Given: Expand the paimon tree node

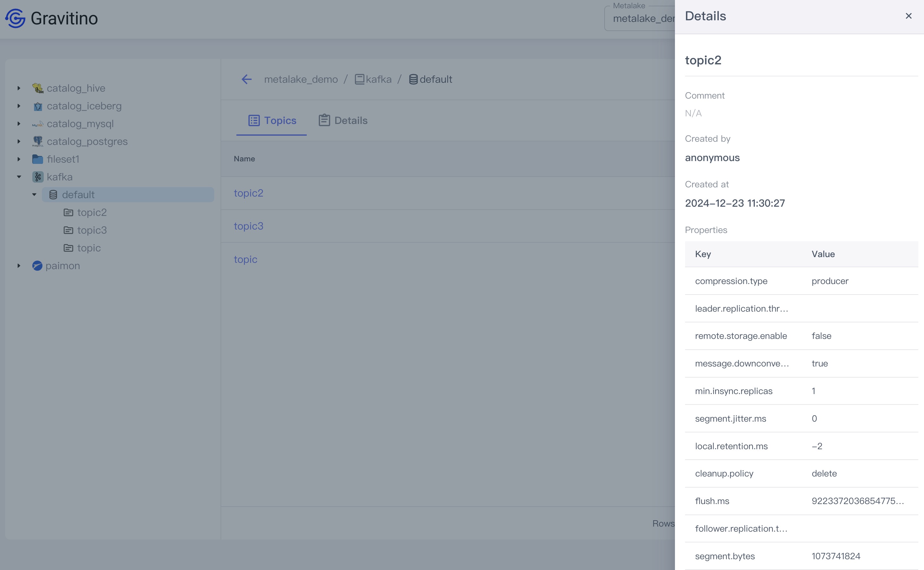Looking at the screenshot, I should 19,266.
